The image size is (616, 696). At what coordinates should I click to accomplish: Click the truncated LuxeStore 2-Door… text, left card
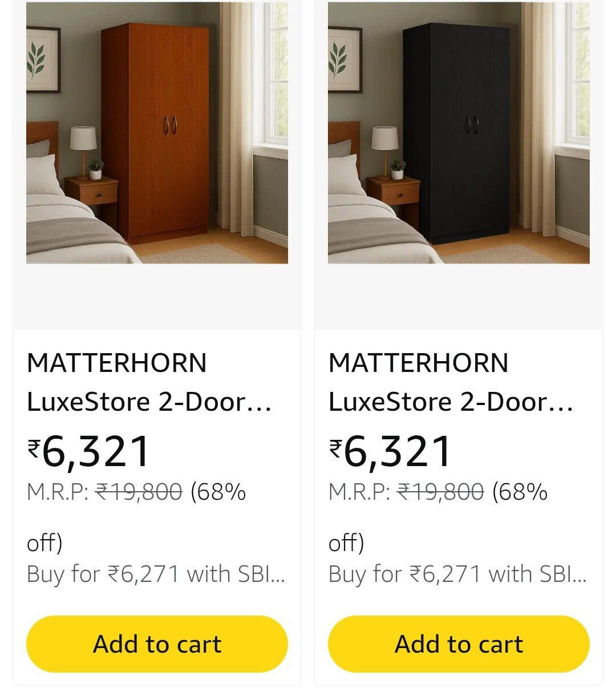coord(149,402)
